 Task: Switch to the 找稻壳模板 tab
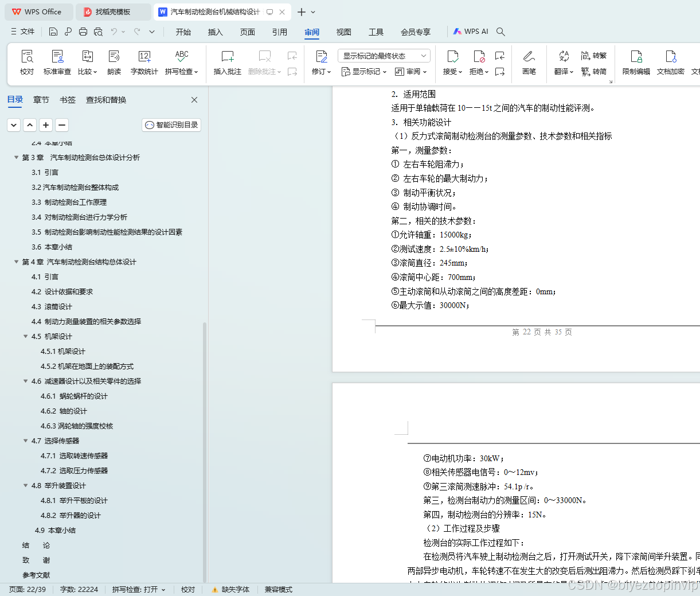click(113, 11)
